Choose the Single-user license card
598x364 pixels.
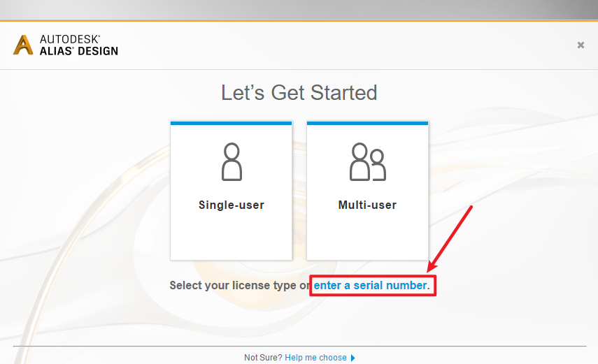click(231, 191)
